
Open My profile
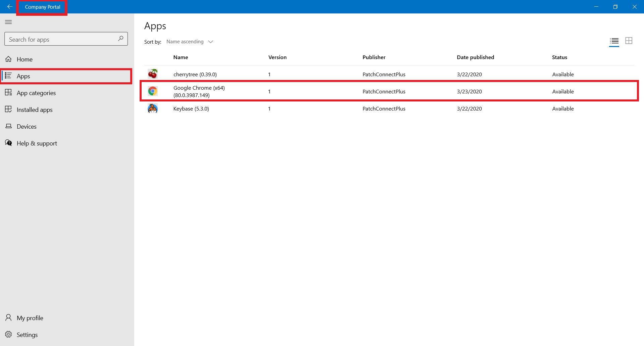30,317
